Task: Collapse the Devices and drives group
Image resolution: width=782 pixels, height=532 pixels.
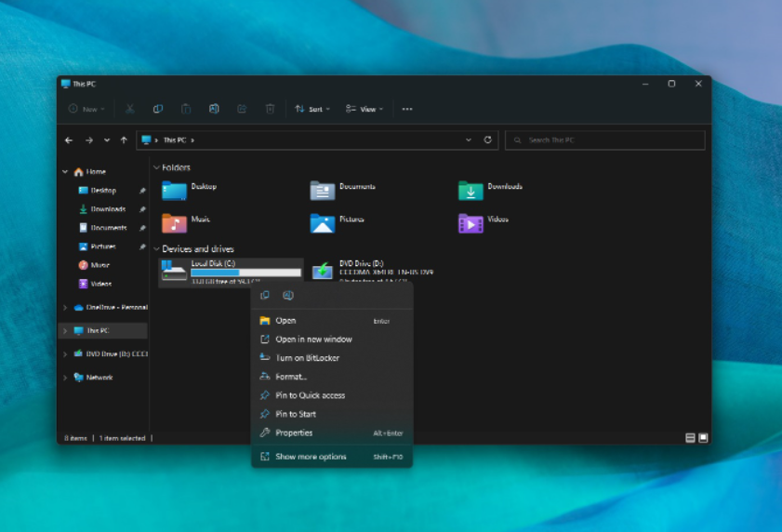Action: [x=156, y=248]
